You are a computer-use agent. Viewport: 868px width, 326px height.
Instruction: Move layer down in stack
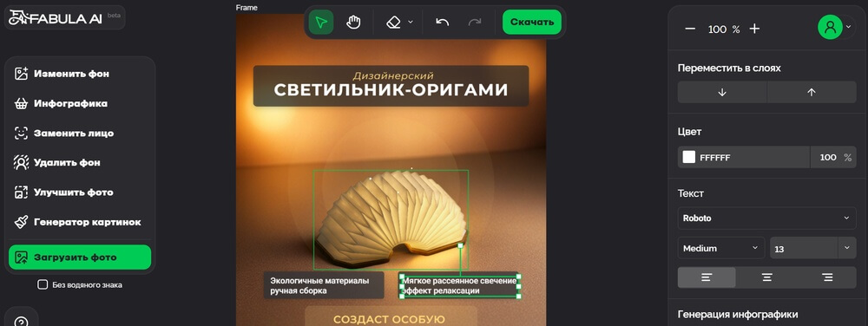[x=722, y=92]
